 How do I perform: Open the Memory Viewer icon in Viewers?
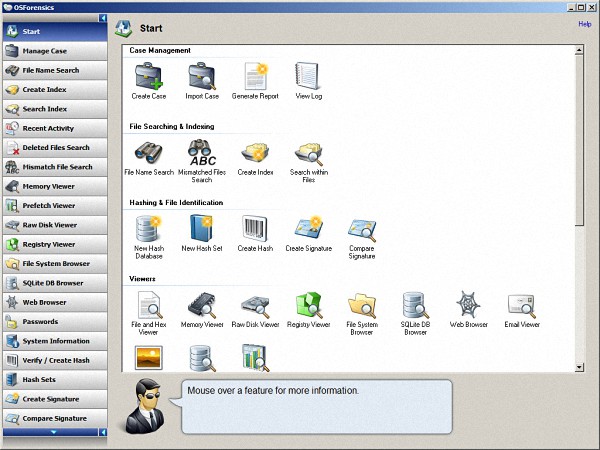tap(202, 306)
